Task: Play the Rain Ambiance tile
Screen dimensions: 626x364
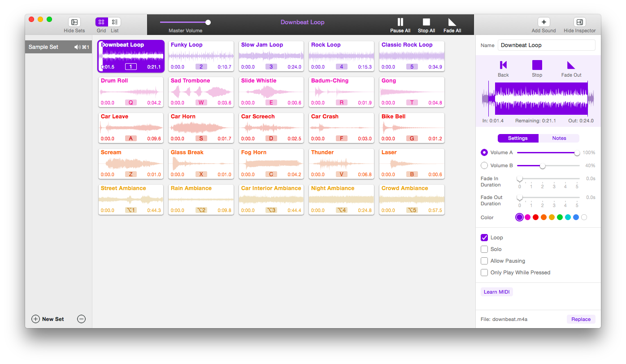Action: coord(201,199)
